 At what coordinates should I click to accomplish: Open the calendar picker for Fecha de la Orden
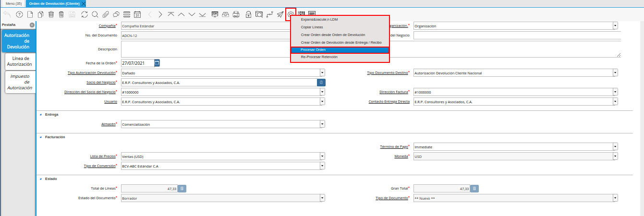157,62
